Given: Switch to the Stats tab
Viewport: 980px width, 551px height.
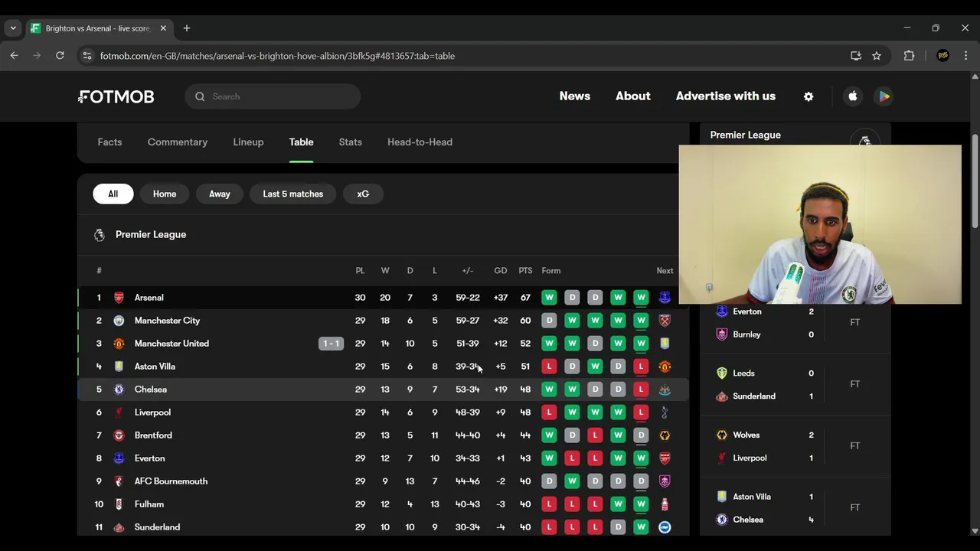Looking at the screenshot, I should (351, 142).
